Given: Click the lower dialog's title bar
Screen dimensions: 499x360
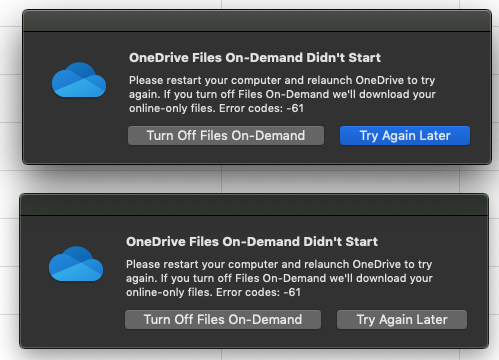Looking at the screenshot, I should click(254, 205).
